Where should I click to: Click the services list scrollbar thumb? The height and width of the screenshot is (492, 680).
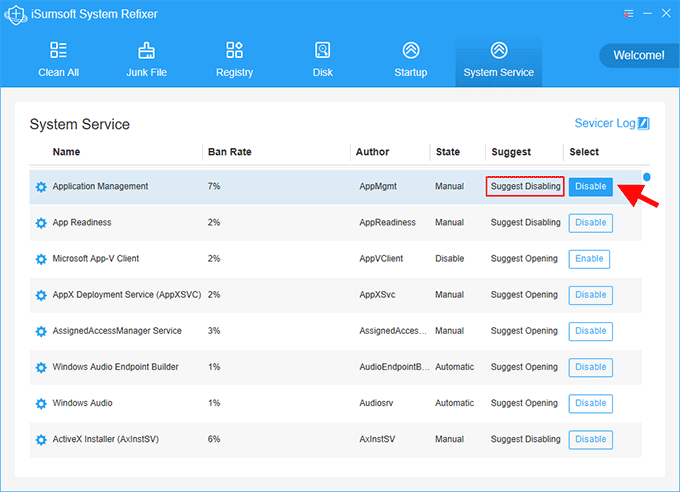647,177
